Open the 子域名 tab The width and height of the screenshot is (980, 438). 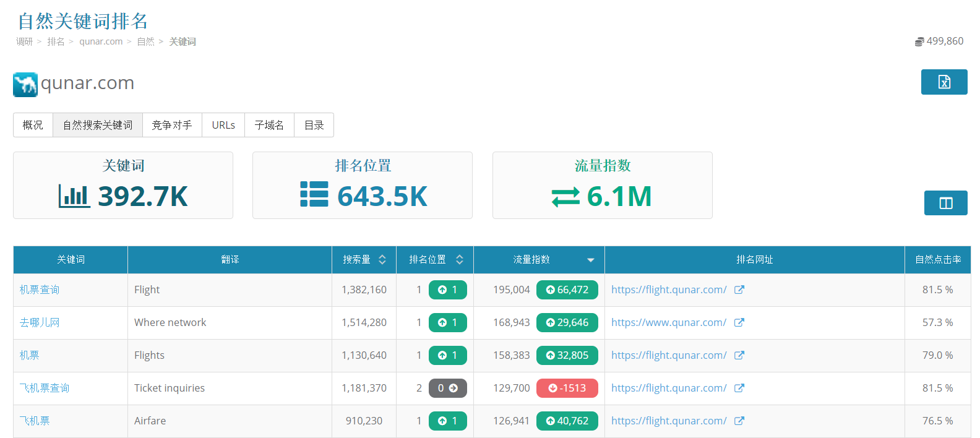pyautogui.click(x=269, y=125)
